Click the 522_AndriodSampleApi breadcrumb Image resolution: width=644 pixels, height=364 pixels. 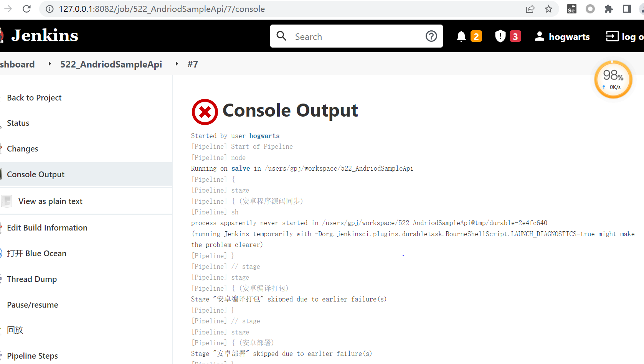pyautogui.click(x=111, y=64)
